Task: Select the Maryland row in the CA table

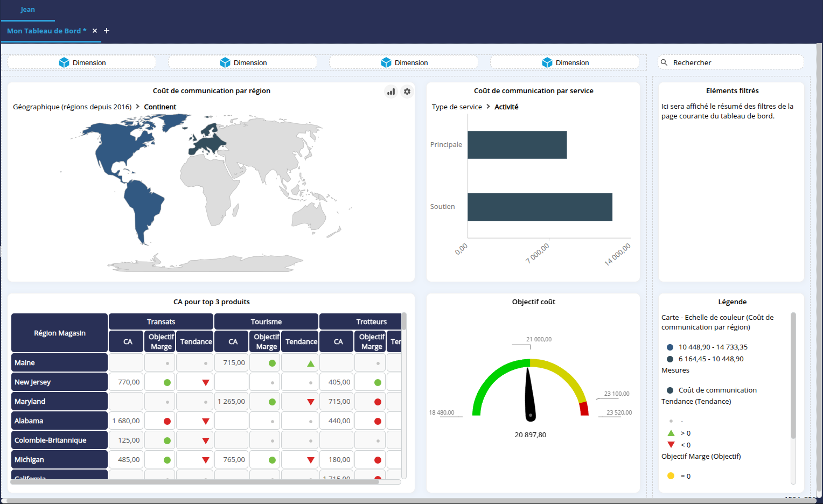Action: pos(59,401)
